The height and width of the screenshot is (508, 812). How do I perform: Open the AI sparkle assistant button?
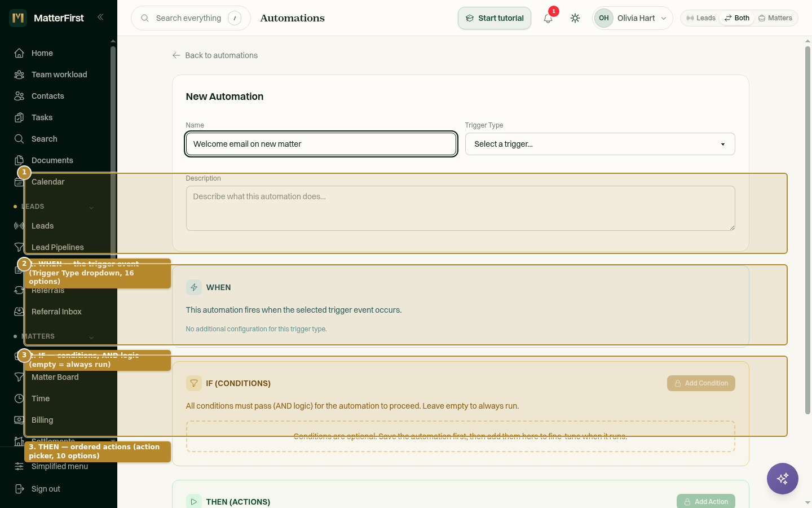[x=783, y=479]
